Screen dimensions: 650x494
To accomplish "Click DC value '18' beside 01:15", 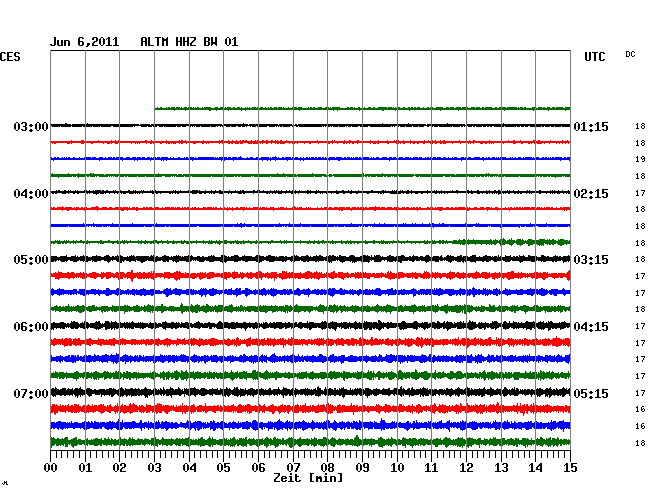I will coord(640,126).
